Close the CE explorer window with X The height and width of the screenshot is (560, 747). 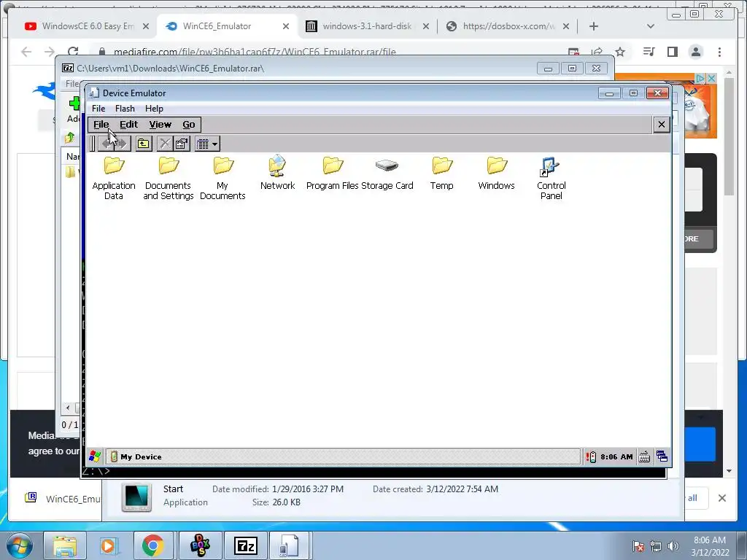(x=661, y=125)
